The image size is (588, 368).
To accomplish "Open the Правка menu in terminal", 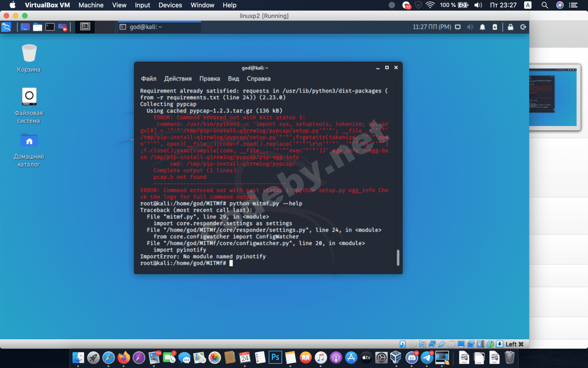I will 209,79.
